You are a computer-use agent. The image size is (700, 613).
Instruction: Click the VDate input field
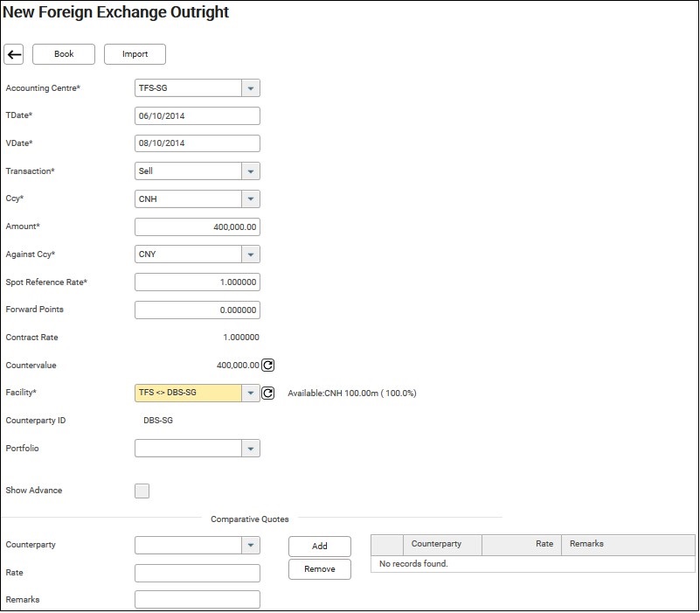[x=198, y=143]
